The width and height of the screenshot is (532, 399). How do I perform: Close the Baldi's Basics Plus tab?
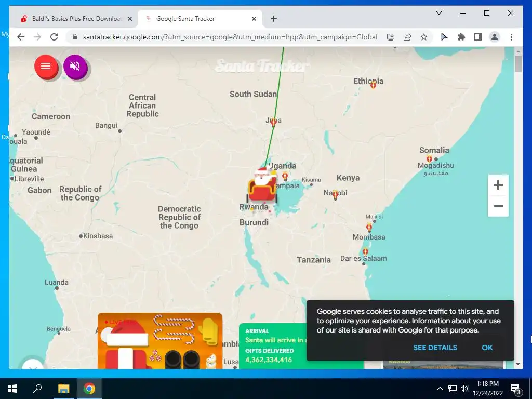click(129, 19)
